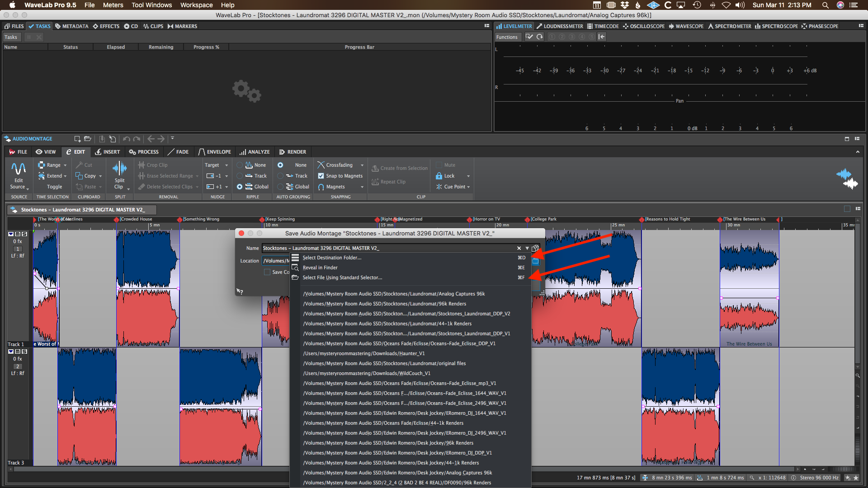Pick the Laundromat 96k Renders path
This screenshot has width=868, height=488.
tap(384, 304)
